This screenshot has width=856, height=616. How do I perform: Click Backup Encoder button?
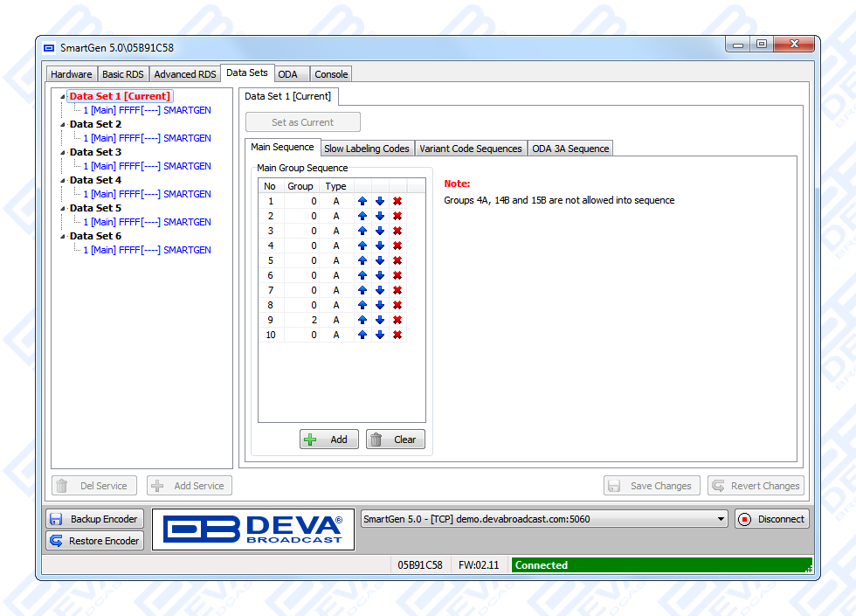95,519
